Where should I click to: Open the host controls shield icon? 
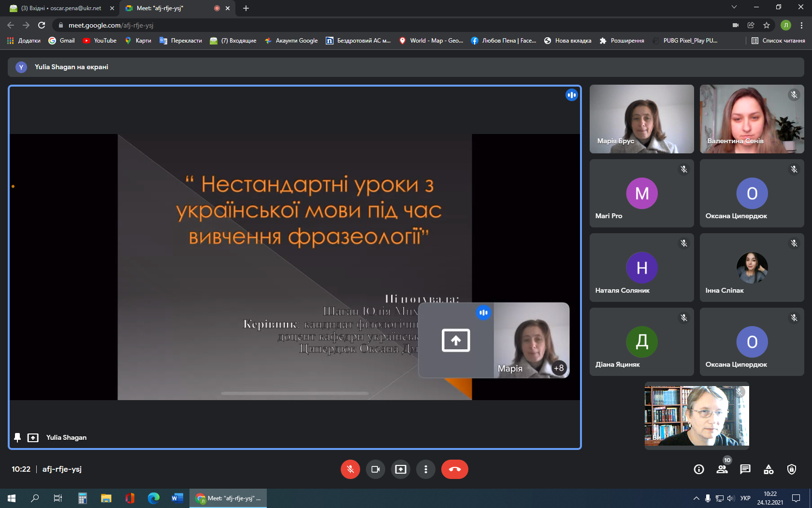point(792,469)
